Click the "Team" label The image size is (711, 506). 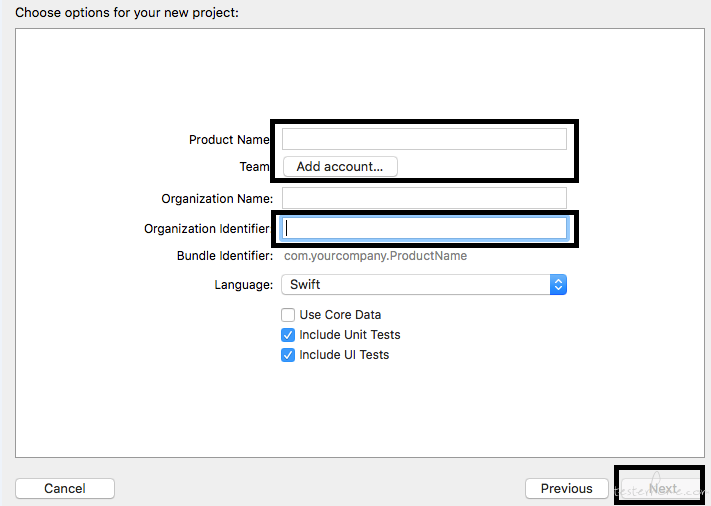click(254, 167)
